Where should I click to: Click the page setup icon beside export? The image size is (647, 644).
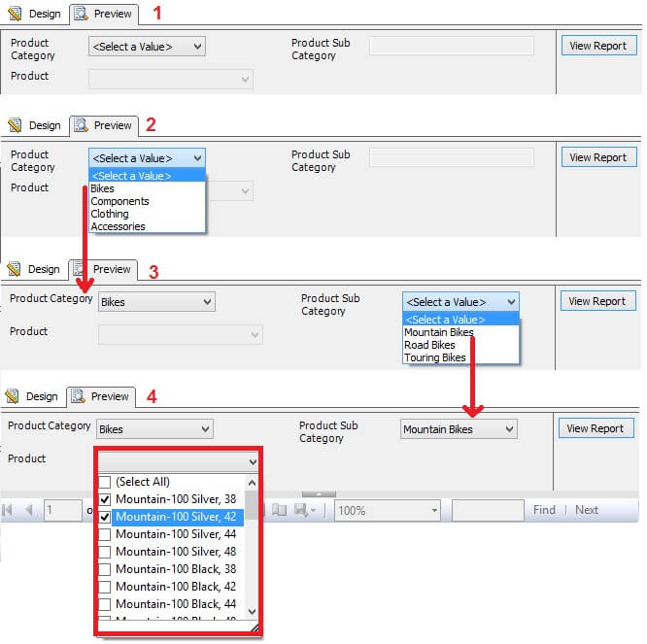(x=280, y=510)
